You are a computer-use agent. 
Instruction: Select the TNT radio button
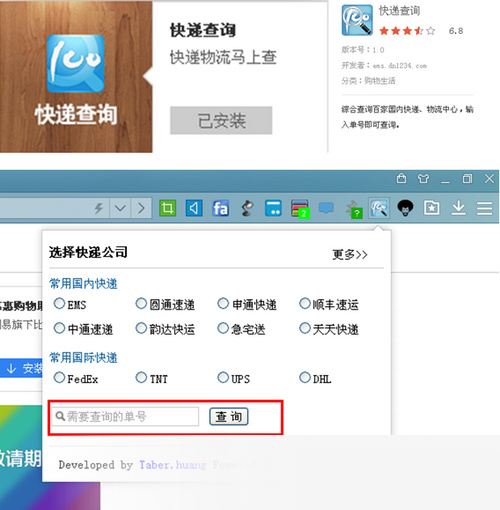[x=141, y=377]
